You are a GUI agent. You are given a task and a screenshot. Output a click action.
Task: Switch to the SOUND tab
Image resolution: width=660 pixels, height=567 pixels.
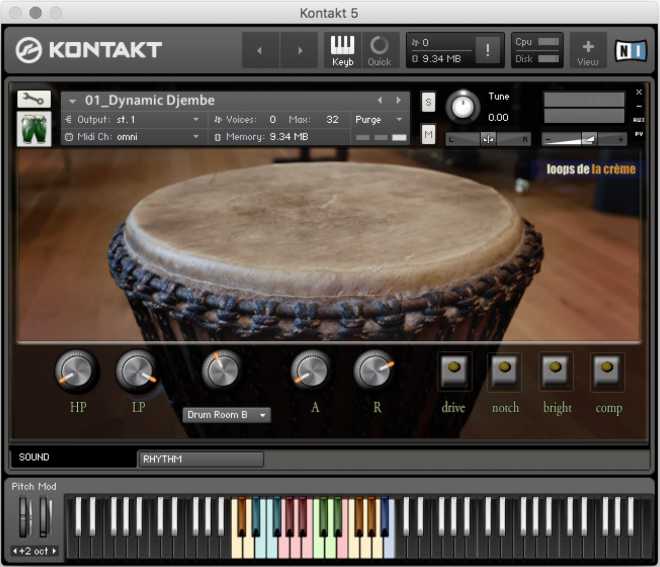pos(72,457)
